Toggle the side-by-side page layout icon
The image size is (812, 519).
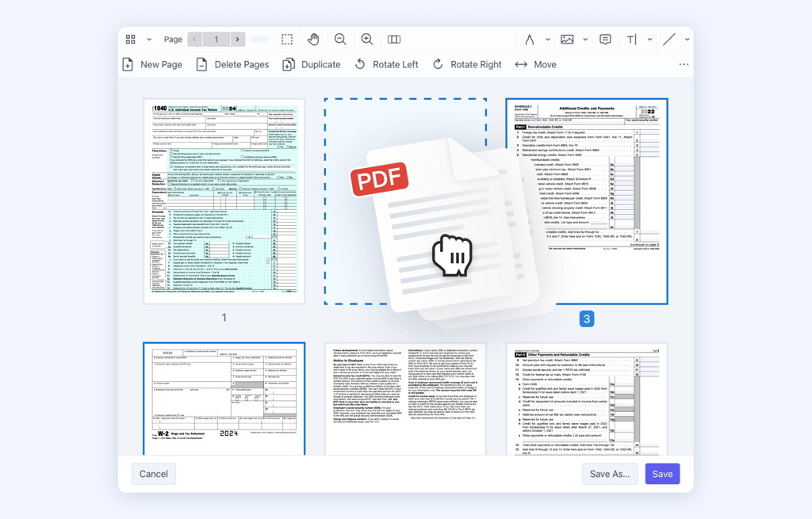tap(394, 40)
